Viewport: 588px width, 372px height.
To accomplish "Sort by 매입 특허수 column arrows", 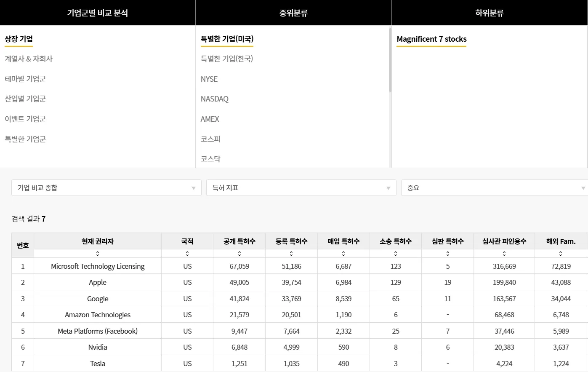I will point(343,254).
